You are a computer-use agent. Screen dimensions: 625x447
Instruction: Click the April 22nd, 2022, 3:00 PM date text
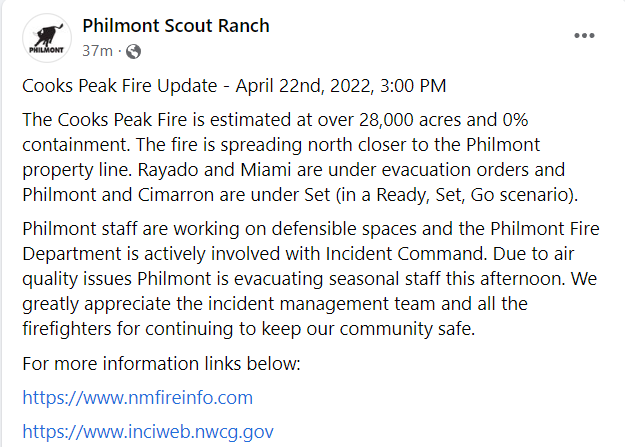point(341,86)
